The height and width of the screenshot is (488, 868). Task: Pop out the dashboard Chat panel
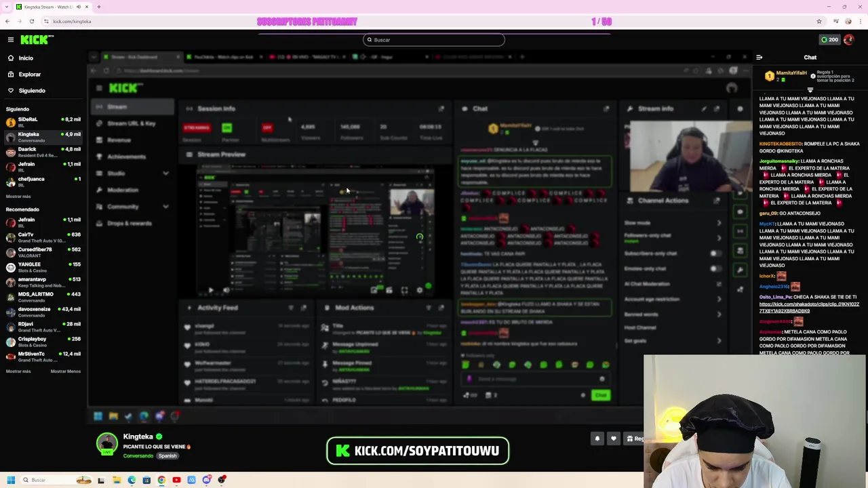tap(606, 108)
